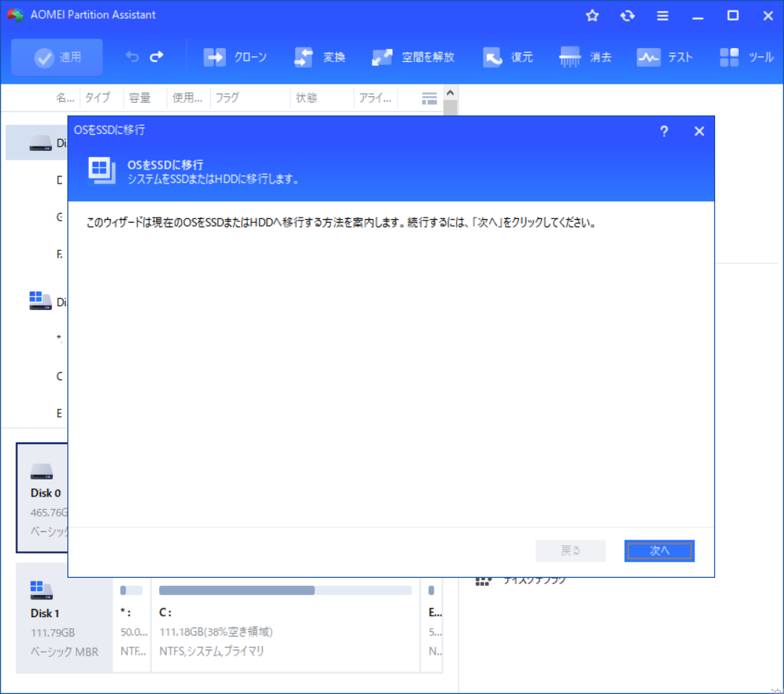Select the C: partition block on Disk 1
This screenshot has height=694, width=784.
pos(285,625)
